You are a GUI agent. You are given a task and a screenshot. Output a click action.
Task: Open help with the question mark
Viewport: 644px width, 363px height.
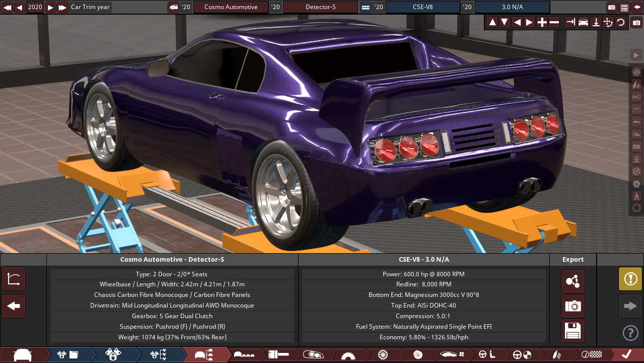click(630, 333)
